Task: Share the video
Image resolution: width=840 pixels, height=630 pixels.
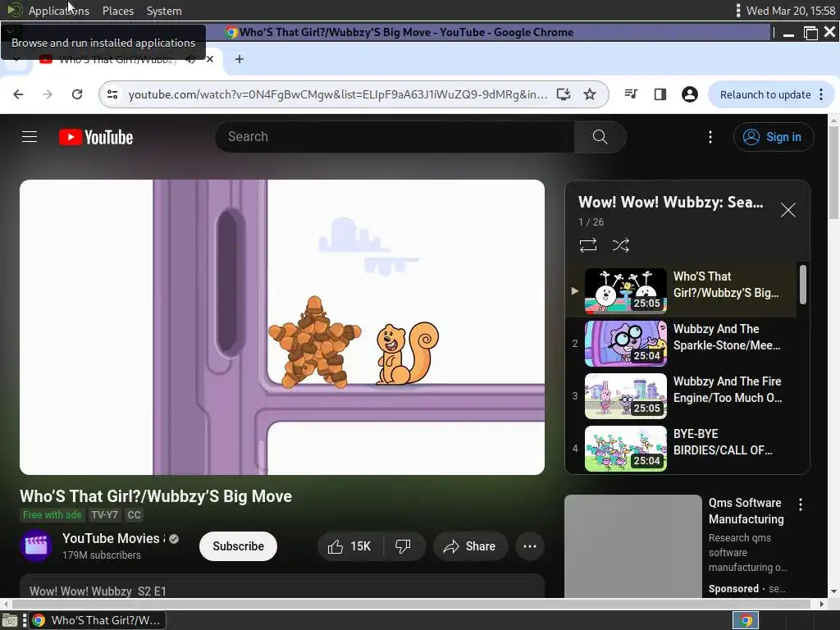Action: [x=470, y=546]
